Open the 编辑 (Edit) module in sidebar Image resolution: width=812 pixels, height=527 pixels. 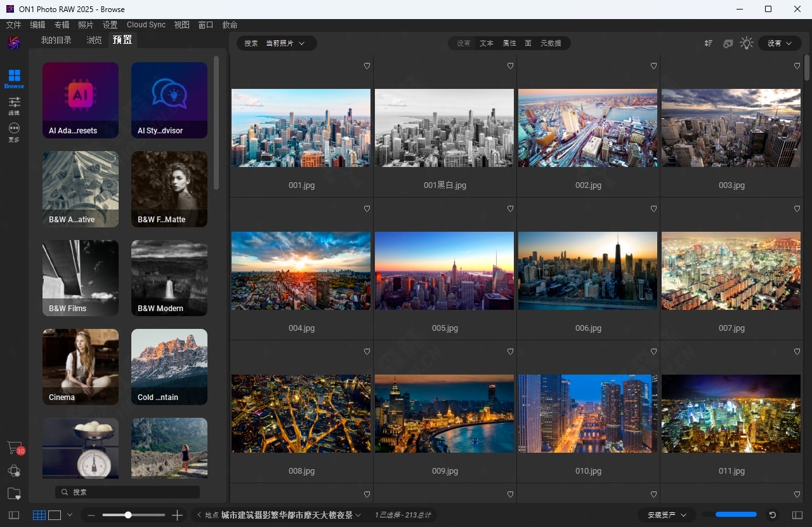click(x=14, y=103)
